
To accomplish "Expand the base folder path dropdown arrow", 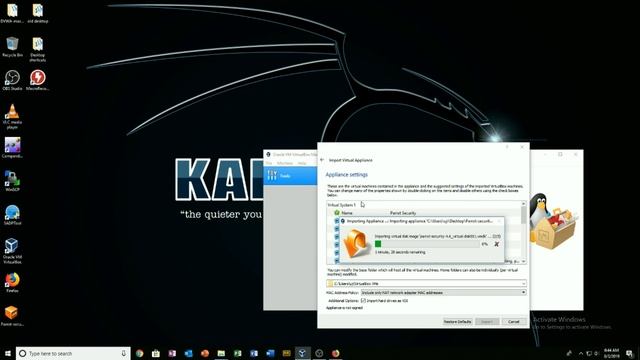I will [523, 283].
